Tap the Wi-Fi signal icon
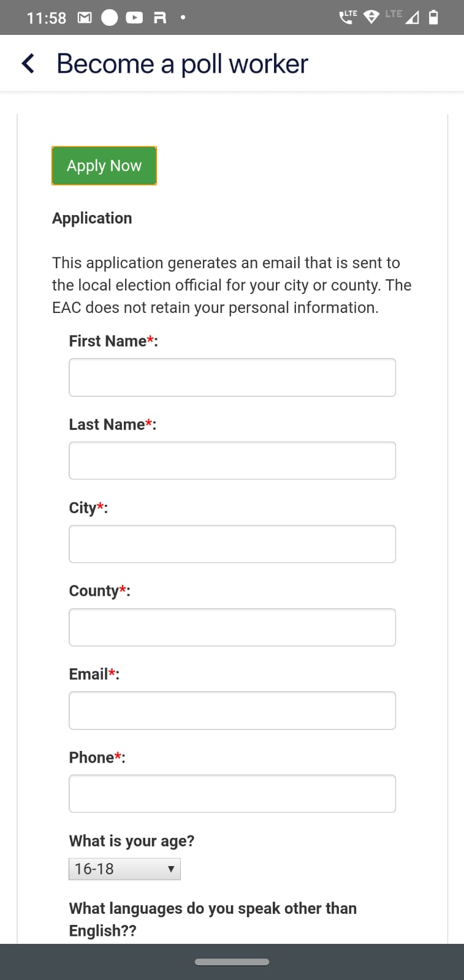Image resolution: width=464 pixels, height=980 pixels. (x=371, y=17)
